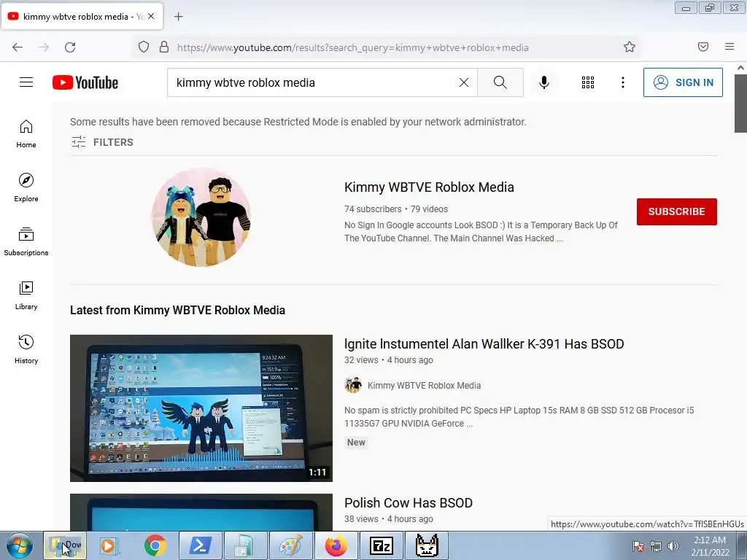Open the Kimmy WBTVE Roblox Media channel avatar
This screenshot has height=560, width=747.
point(201,217)
